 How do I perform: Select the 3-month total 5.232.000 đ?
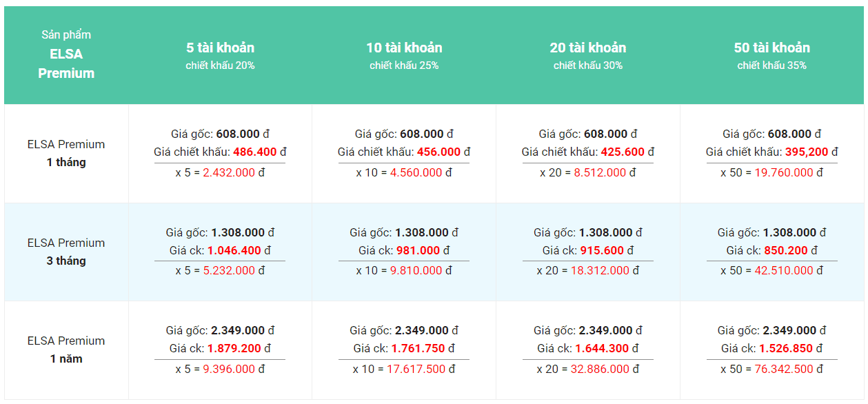[x=234, y=270]
